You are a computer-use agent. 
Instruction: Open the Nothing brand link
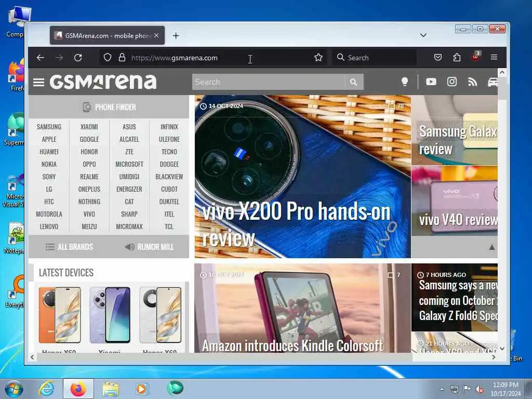(89, 202)
